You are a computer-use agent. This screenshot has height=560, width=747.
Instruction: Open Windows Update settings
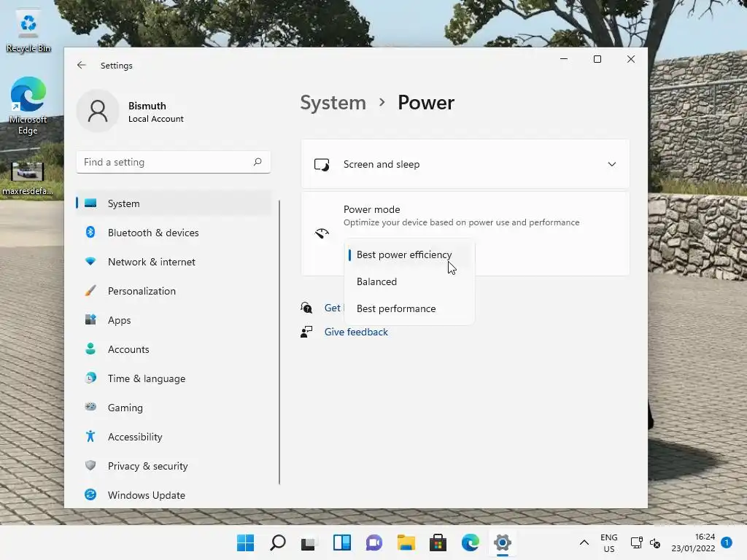pyautogui.click(x=174, y=495)
